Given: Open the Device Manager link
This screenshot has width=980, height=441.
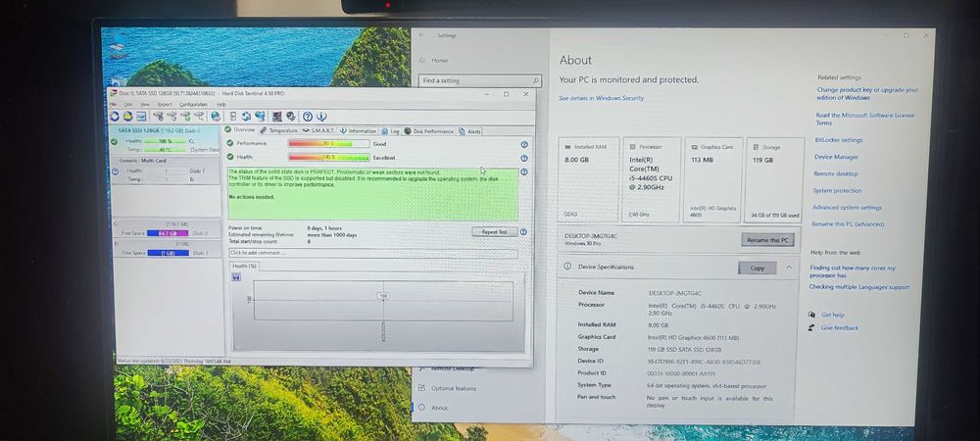Looking at the screenshot, I should [836, 157].
